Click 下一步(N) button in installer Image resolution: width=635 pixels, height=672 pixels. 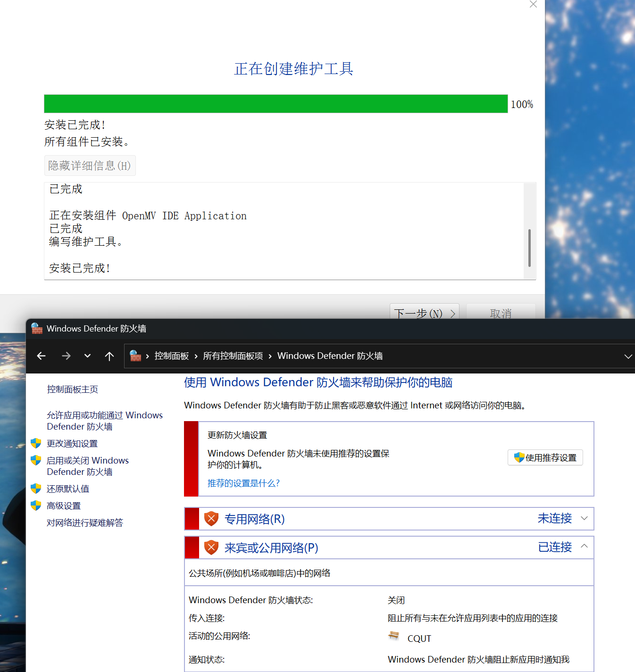(425, 311)
